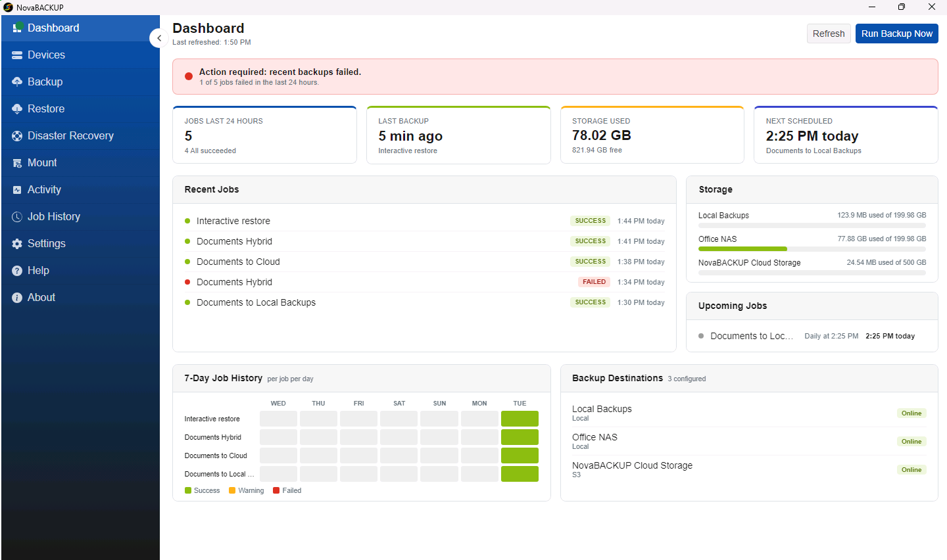The width and height of the screenshot is (947, 560).
Task: Click Tuesday cell for Documents to Cloud history
Action: 520,455
